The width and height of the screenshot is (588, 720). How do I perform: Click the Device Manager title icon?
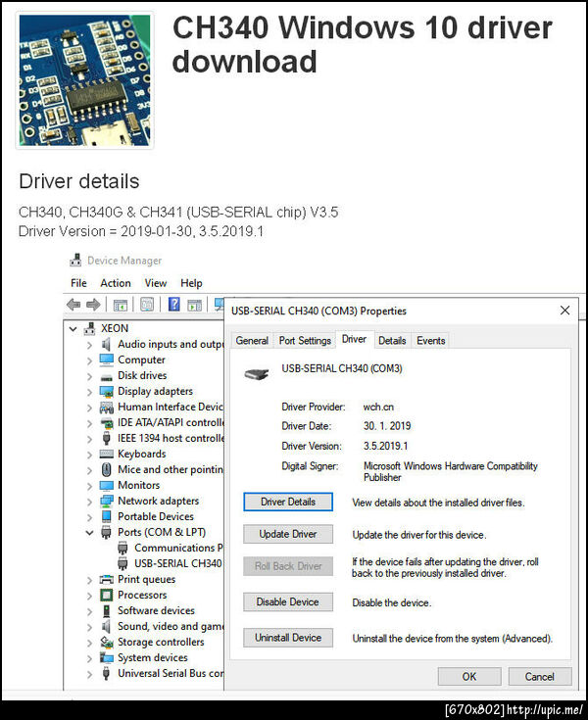75,261
